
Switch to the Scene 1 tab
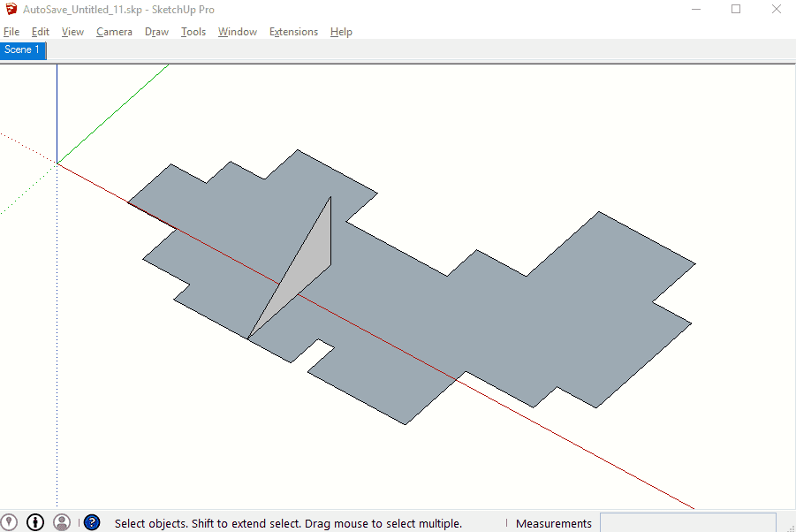pos(22,49)
